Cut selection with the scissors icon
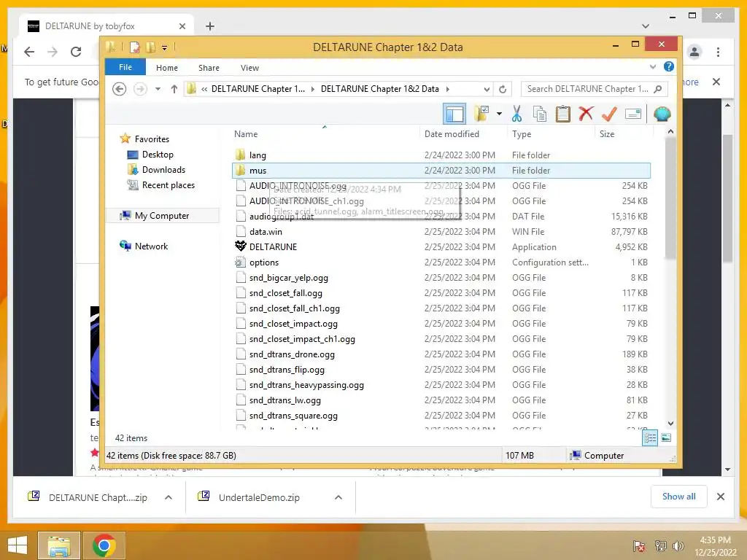 coord(517,114)
